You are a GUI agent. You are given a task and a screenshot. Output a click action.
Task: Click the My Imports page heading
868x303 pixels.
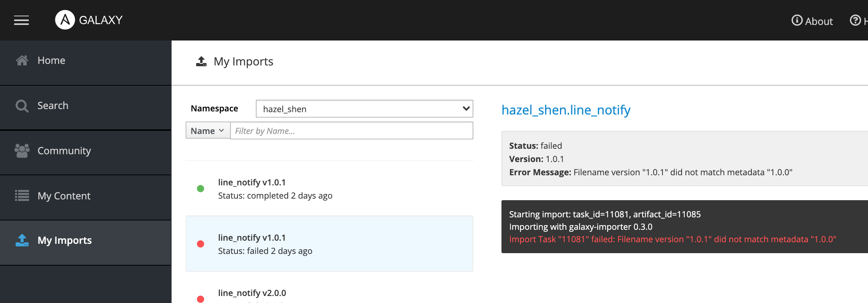[243, 62]
